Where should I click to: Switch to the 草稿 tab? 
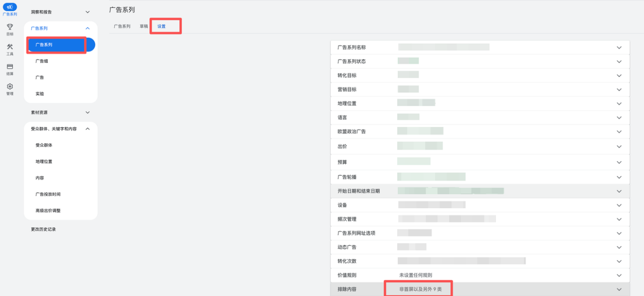(144, 26)
